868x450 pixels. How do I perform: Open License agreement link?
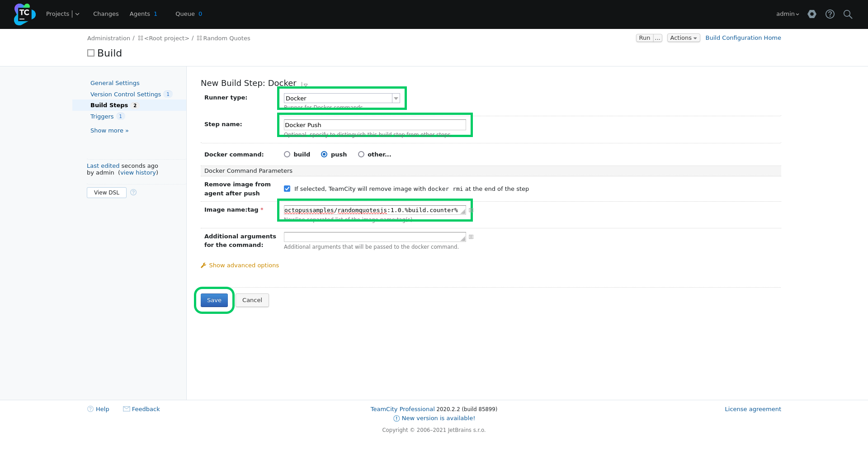(753, 409)
